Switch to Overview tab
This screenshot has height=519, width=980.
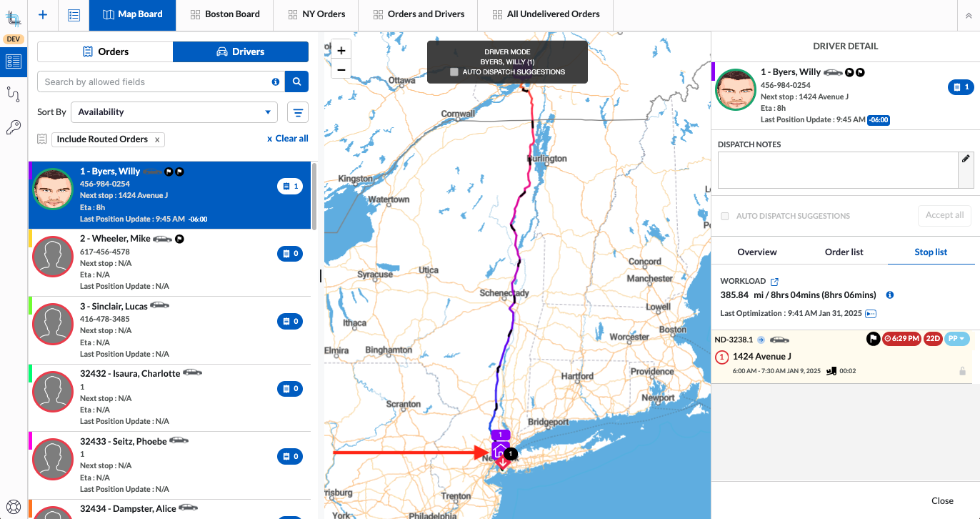[x=757, y=252]
